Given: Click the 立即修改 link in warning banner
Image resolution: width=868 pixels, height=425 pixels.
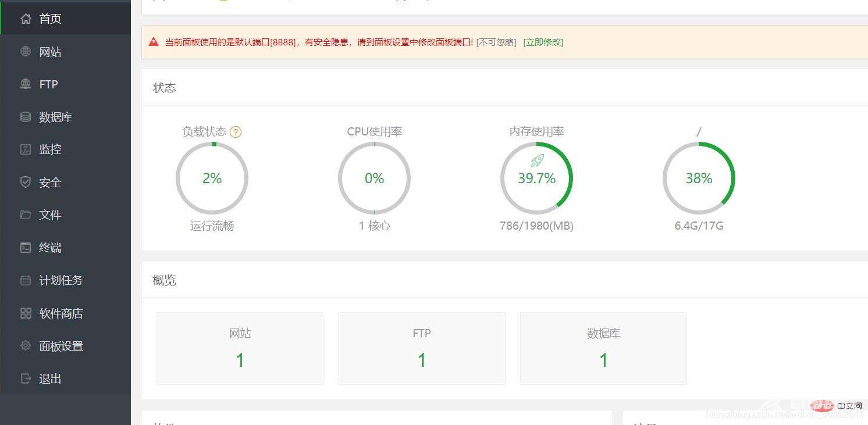Looking at the screenshot, I should point(543,42).
